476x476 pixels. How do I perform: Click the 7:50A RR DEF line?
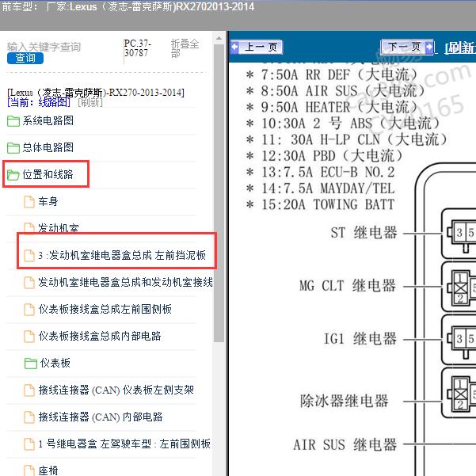click(332, 74)
